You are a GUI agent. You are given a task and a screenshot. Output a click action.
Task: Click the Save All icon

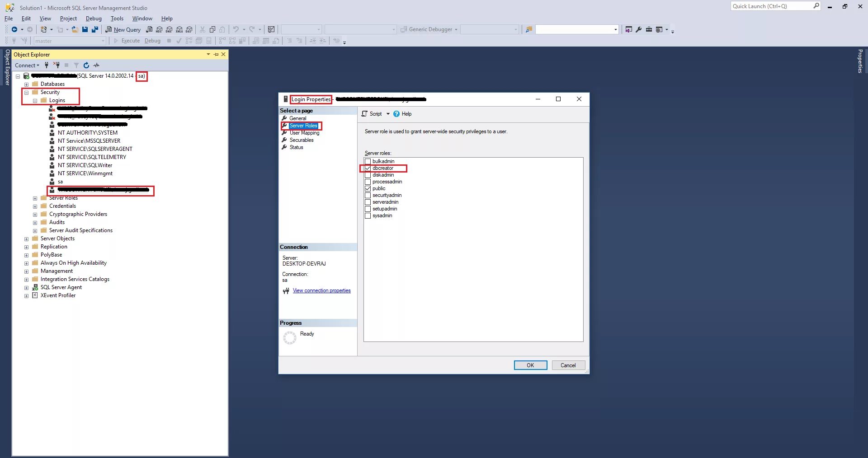(x=95, y=29)
